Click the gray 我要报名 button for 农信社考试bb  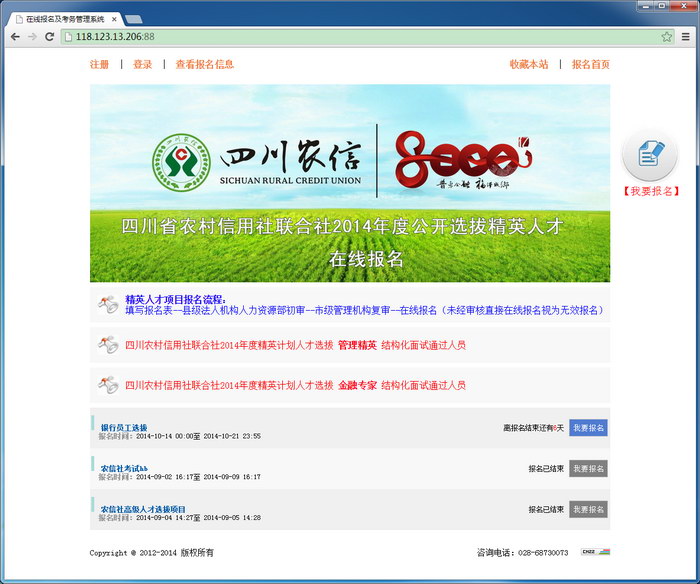click(x=588, y=468)
